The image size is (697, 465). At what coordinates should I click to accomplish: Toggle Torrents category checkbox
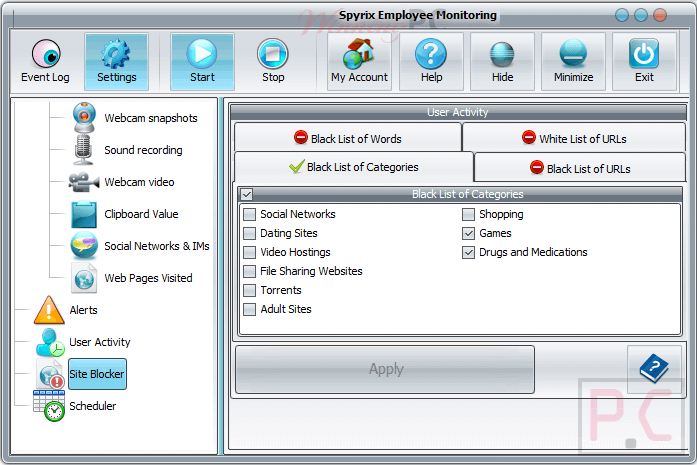250,290
